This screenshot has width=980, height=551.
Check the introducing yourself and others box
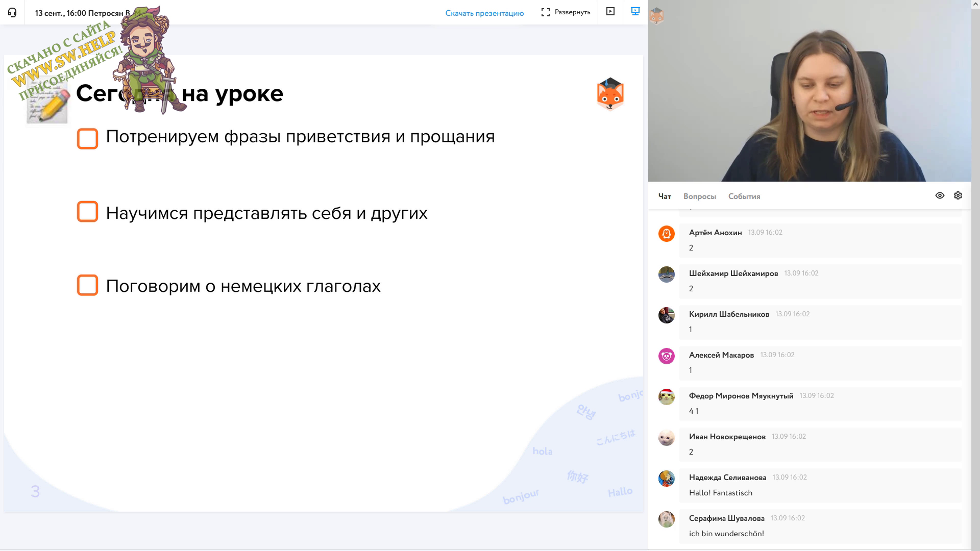click(x=87, y=212)
